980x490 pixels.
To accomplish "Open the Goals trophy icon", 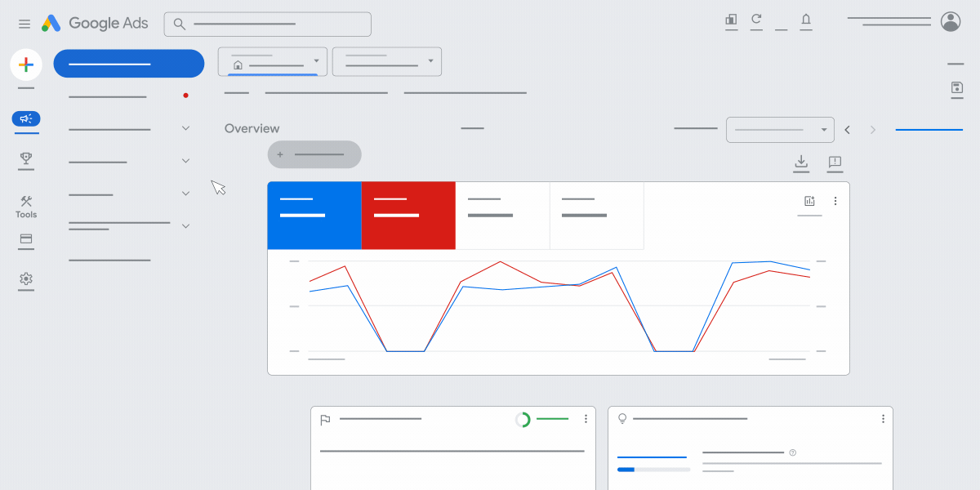I will point(26,158).
